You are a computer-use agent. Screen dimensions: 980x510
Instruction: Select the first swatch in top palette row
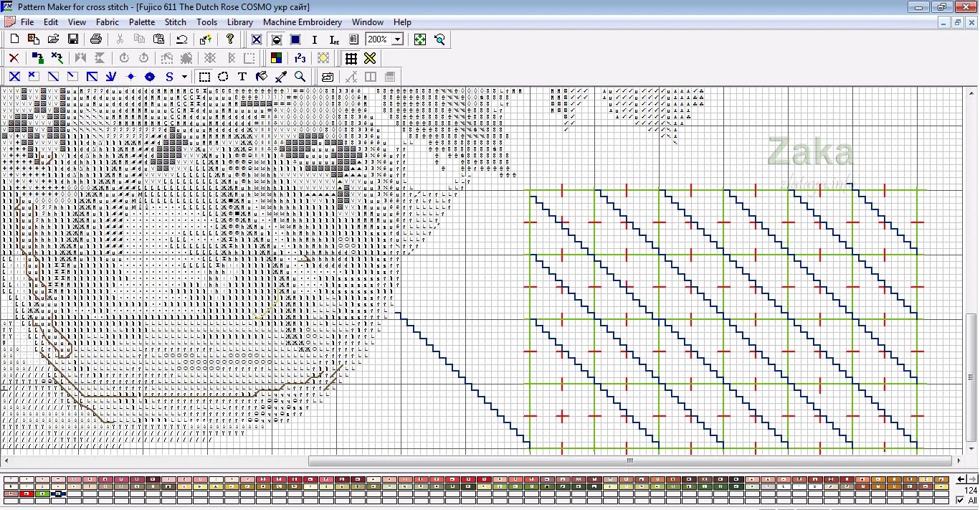(x=11, y=479)
